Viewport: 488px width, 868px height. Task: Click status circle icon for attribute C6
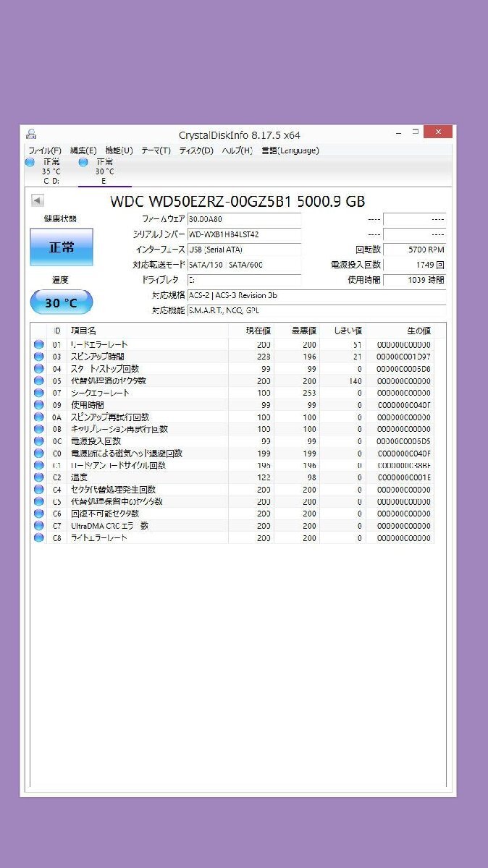point(38,514)
